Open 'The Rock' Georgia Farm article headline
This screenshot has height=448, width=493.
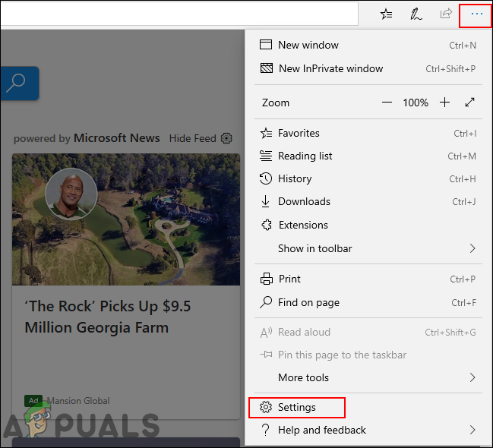click(x=108, y=317)
